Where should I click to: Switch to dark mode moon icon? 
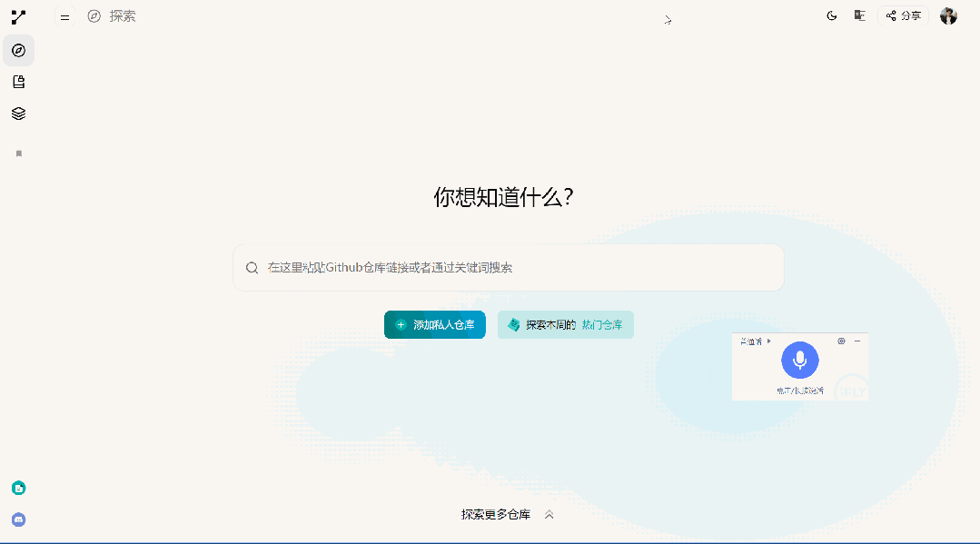832,16
